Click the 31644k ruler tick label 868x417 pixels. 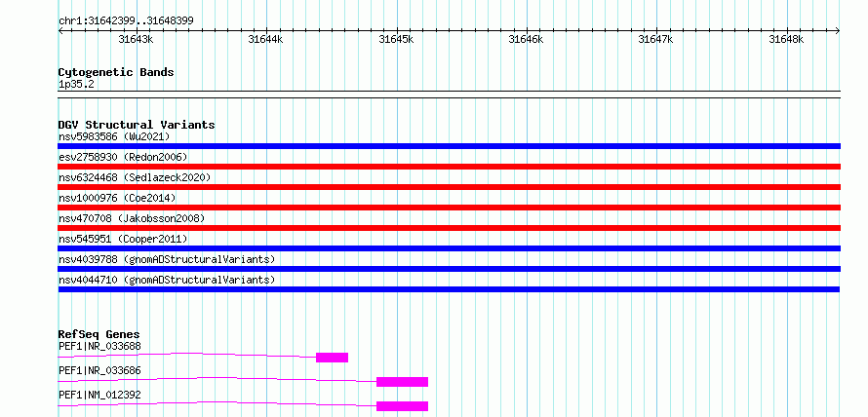(265, 39)
